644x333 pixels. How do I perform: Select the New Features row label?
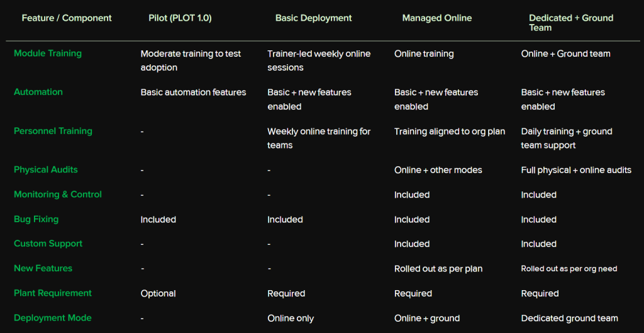click(x=43, y=268)
